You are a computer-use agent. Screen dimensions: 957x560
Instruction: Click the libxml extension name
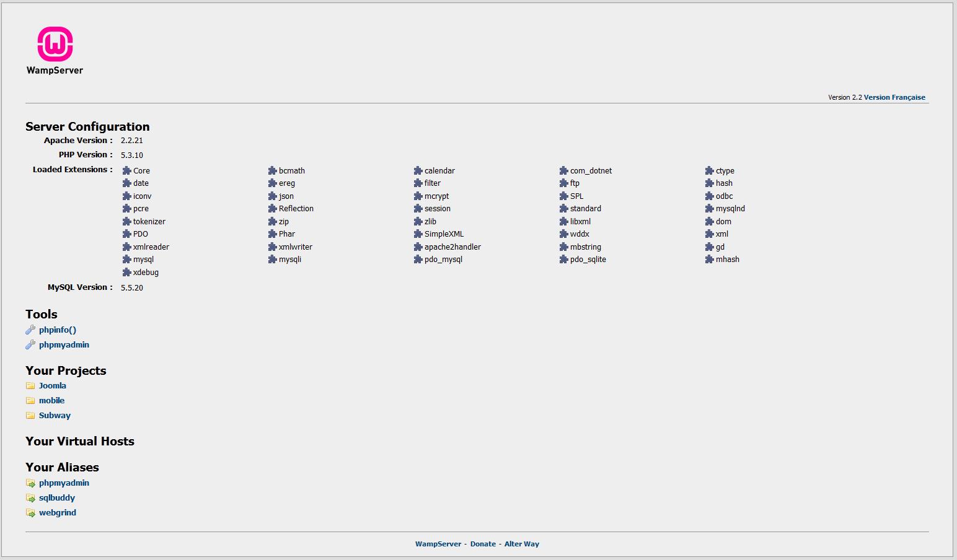pyautogui.click(x=581, y=221)
